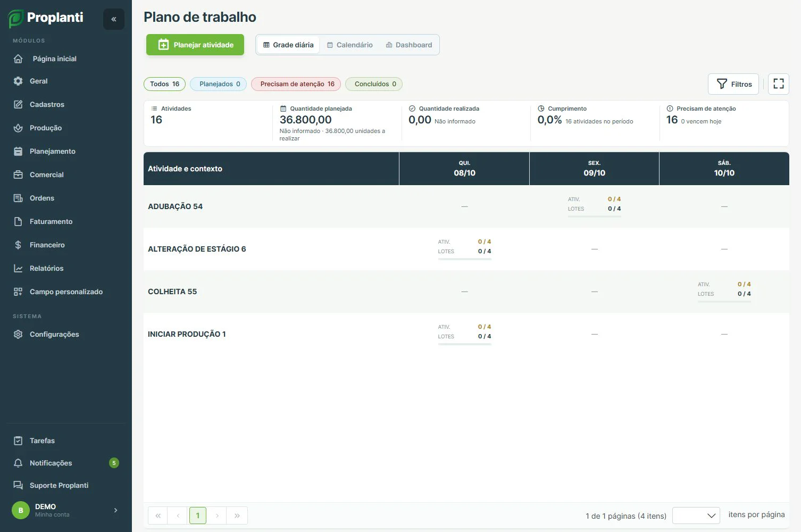This screenshot has height=532, width=801.
Task: Click the ADUBAÇÃO 54 row label
Action: coord(175,206)
